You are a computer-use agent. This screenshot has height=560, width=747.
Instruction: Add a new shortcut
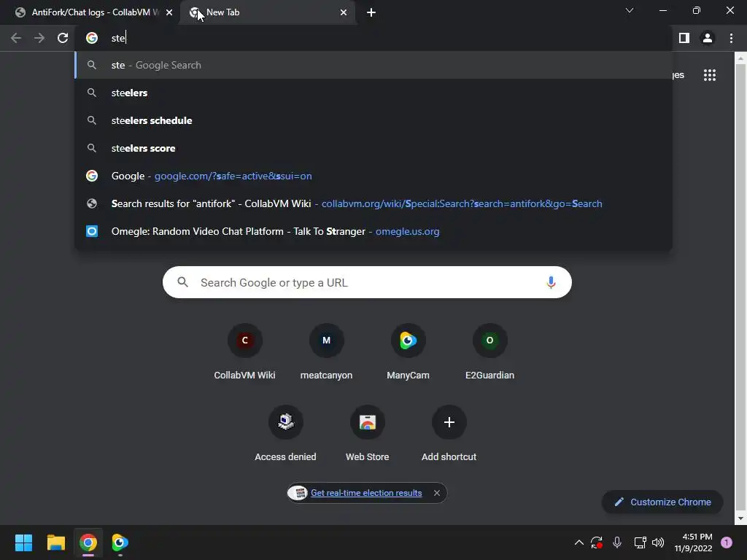coord(449,434)
